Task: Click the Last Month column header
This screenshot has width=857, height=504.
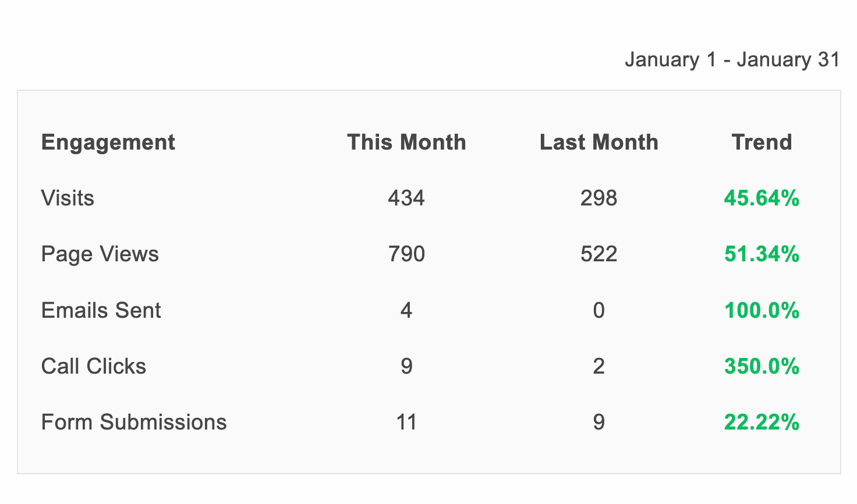Action: [x=599, y=143]
